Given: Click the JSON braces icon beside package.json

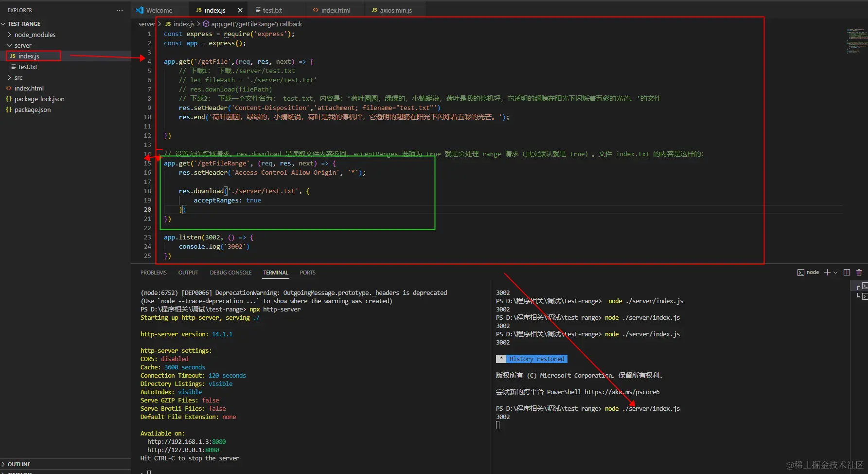Looking at the screenshot, I should tap(9, 109).
